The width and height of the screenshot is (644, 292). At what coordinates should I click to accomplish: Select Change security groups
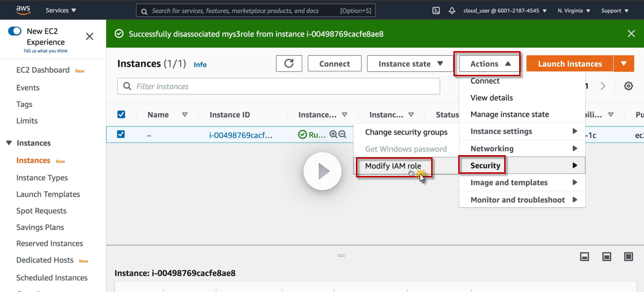(x=406, y=132)
